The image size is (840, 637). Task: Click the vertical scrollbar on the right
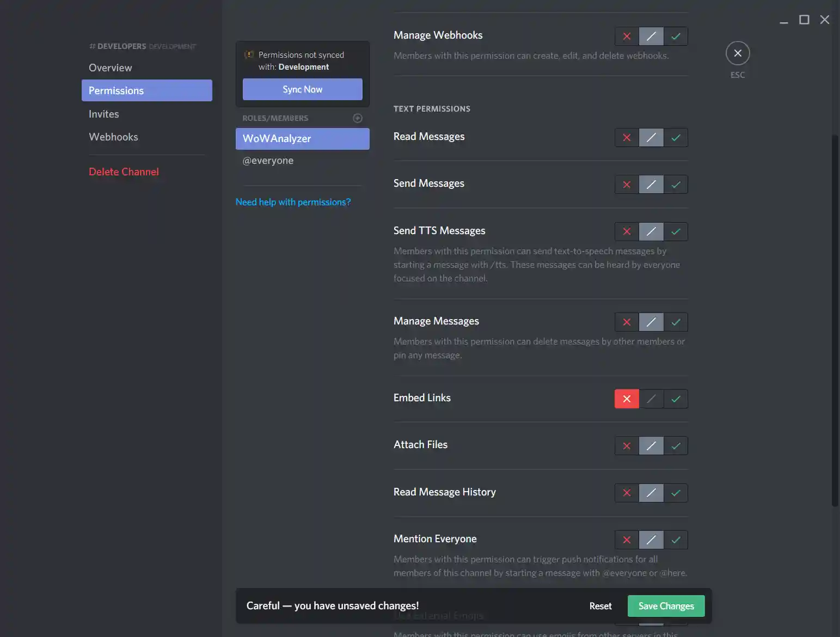(x=835, y=321)
